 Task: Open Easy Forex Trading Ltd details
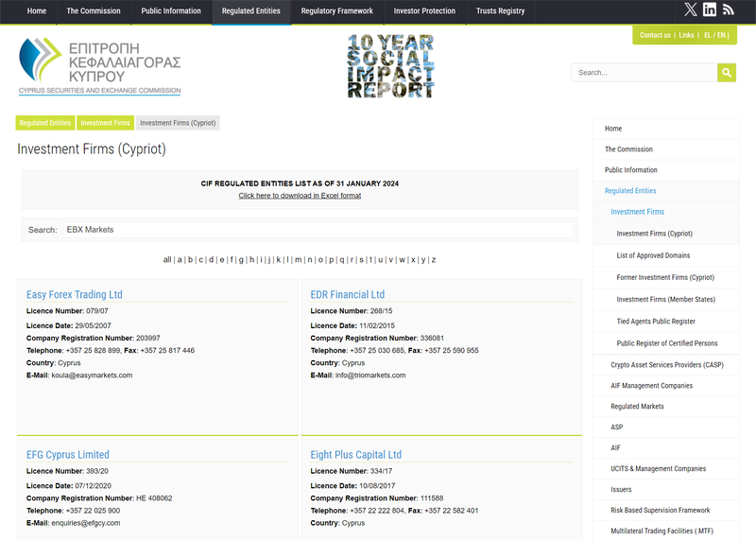(75, 294)
